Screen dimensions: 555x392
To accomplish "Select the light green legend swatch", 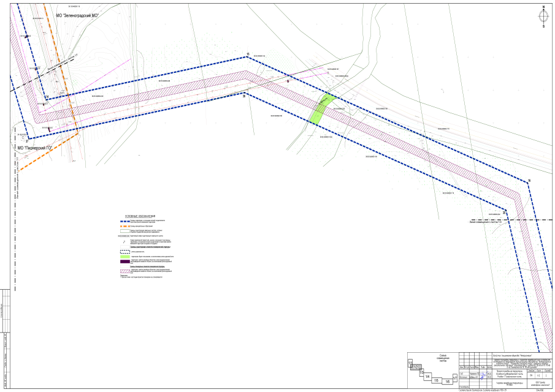I will pyautogui.click(x=125, y=256).
